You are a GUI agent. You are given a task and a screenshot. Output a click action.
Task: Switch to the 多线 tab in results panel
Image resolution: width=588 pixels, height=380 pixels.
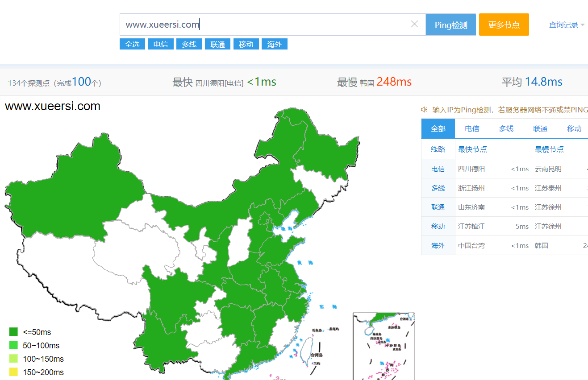coord(506,128)
